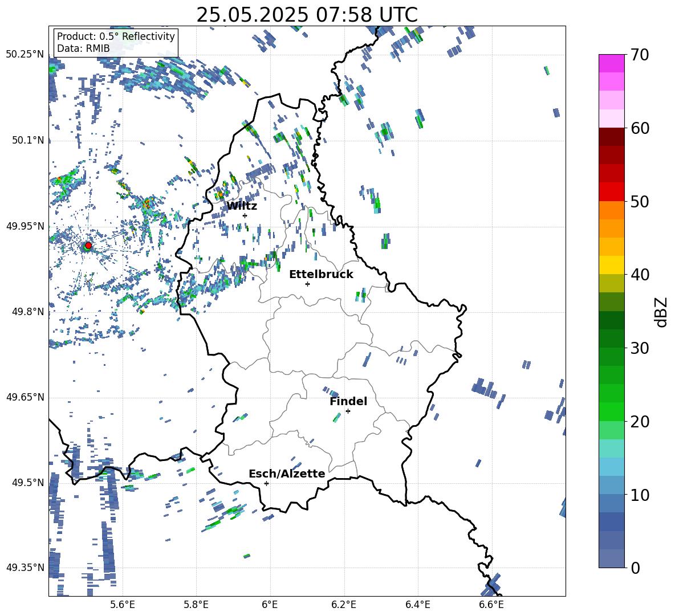
Task: Click the 60 label on the colorbar
Action: 640,128
